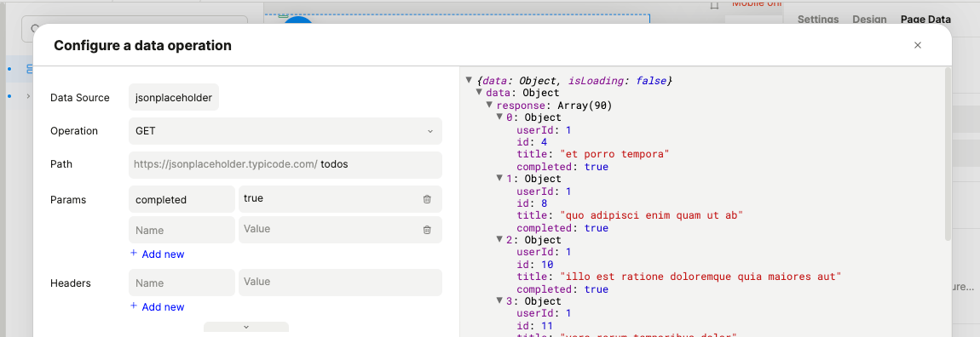Image resolution: width=980 pixels, height=337 pixels.
Task: Click the jsonplaceholder data source chip
Action: (x=174, y=97)
